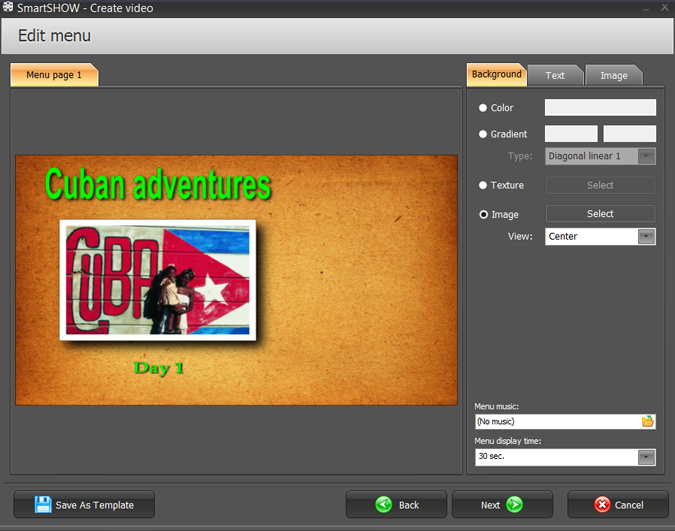Open the gradient Type dropdown Diagonal linear 1

click(x=600, y=156)
